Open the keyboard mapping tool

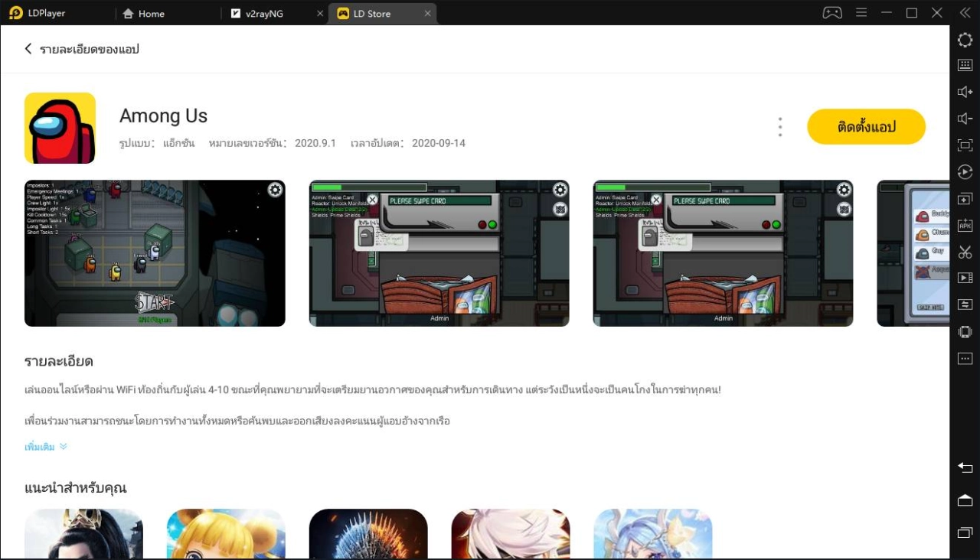(965, 65)
